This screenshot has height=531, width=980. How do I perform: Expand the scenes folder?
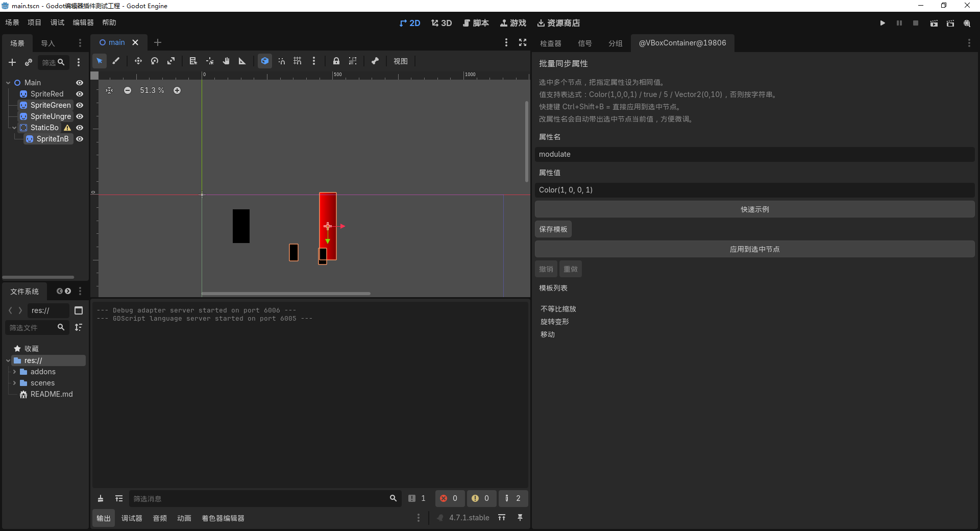tap(14, 383)
